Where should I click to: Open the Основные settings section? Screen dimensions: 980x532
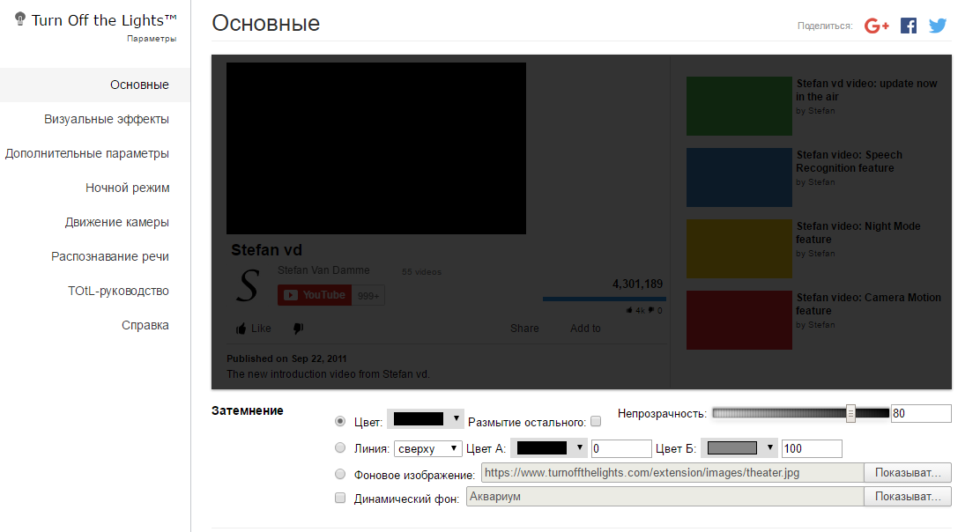[95, 85]
